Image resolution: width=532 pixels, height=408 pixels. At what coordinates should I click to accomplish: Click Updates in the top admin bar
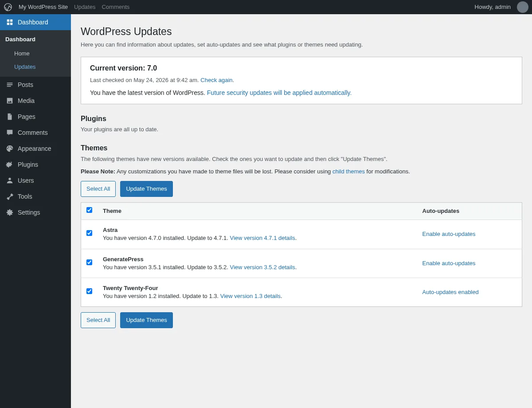pyautogui.click(x=85, y=7)
